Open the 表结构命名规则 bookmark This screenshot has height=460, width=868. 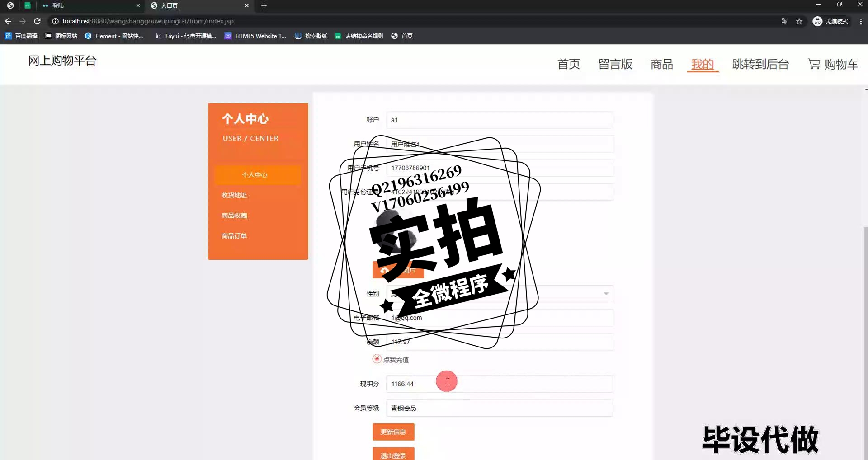(359, 36)
